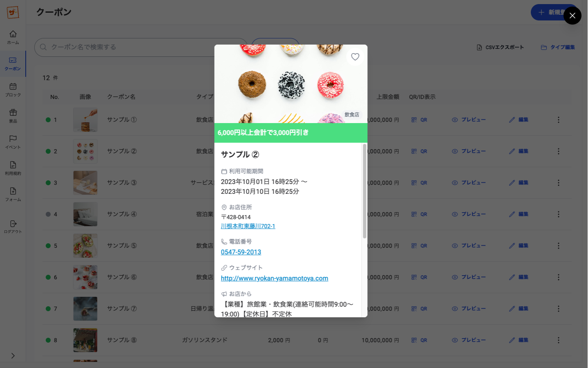Edit サンプル④ with pencil 編集
The width and height of the screenshot is (588, 368).
coord(519,214)
